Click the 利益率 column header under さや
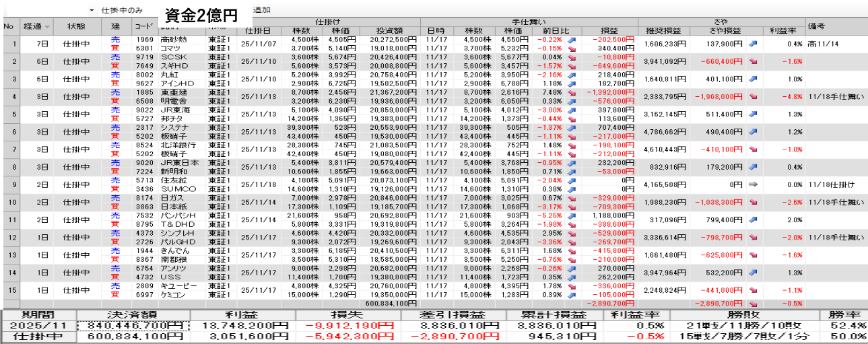 pos(782,31)
